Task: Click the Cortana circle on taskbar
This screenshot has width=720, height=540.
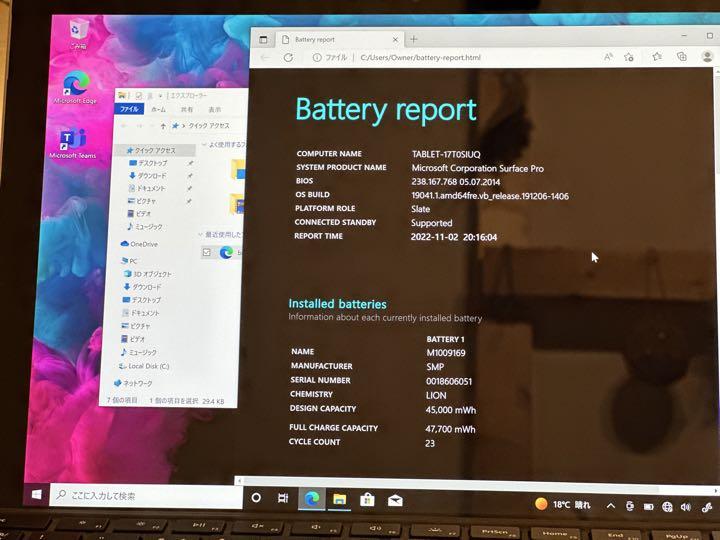Action: pyautogui.click(x=256, y=498)
